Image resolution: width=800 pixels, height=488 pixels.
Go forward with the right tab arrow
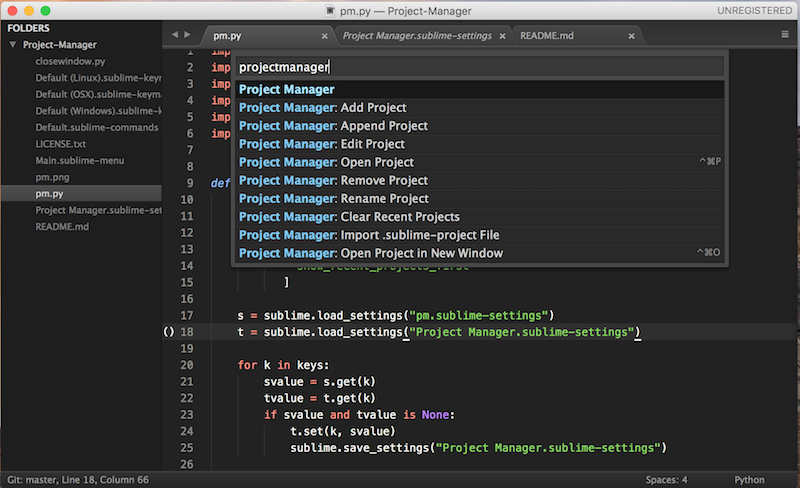(x=187, y=35)
